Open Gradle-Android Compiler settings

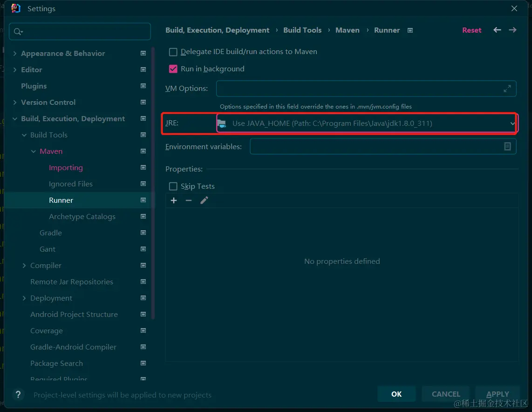[x=73, y=346]
